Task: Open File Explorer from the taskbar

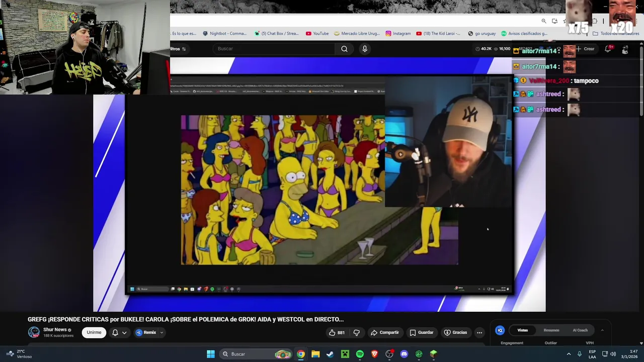Action: click(315, 354)
